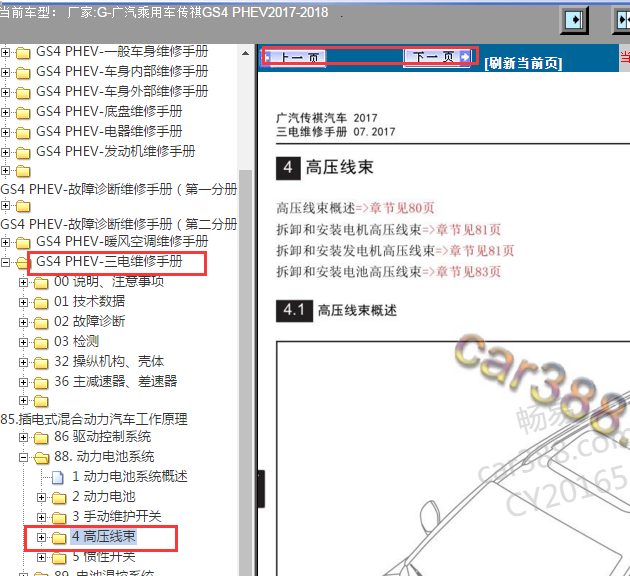Click the GS4 PHEV-一般车身维修手册 folder icon

(x=23, y=53)
